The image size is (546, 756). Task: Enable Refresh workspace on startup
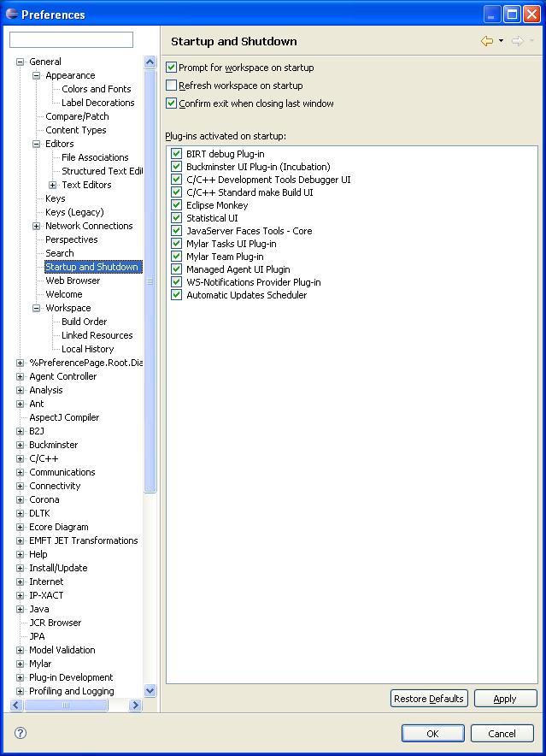coord(171,86)
